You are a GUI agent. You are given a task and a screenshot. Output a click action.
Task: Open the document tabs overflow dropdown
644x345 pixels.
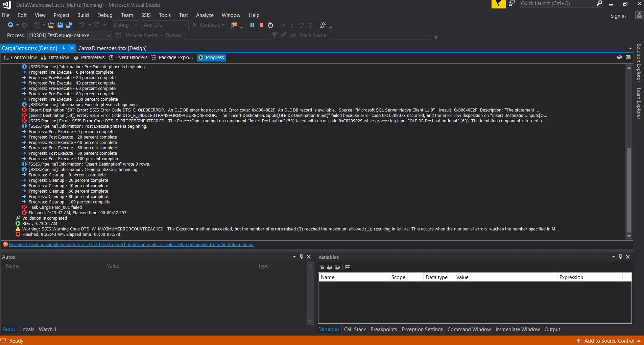[x=630, y=48]
